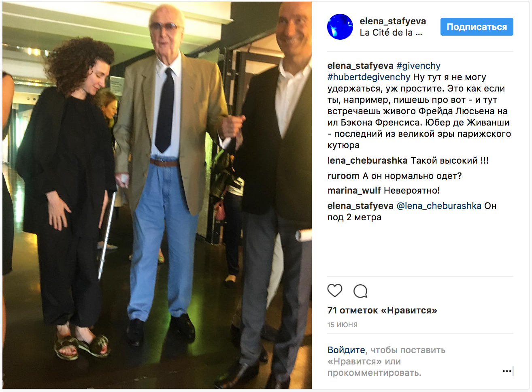Open the three-dots more options menu

[507, 371]
